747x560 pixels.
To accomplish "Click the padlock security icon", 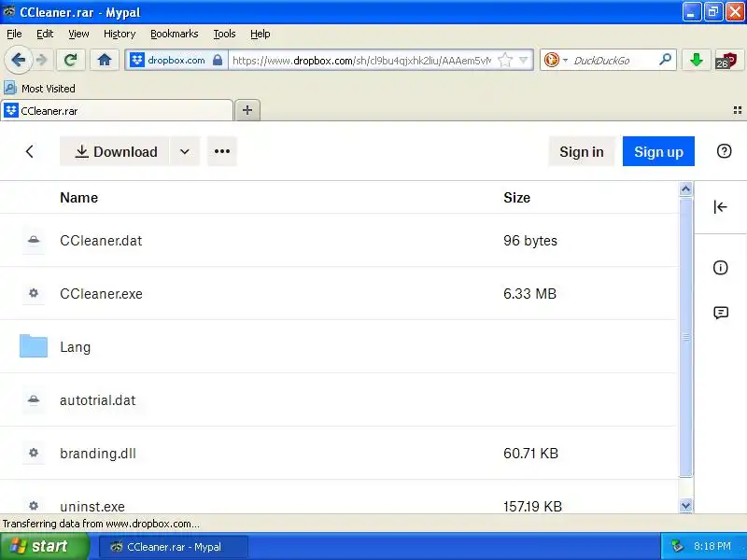I will 218,60.
